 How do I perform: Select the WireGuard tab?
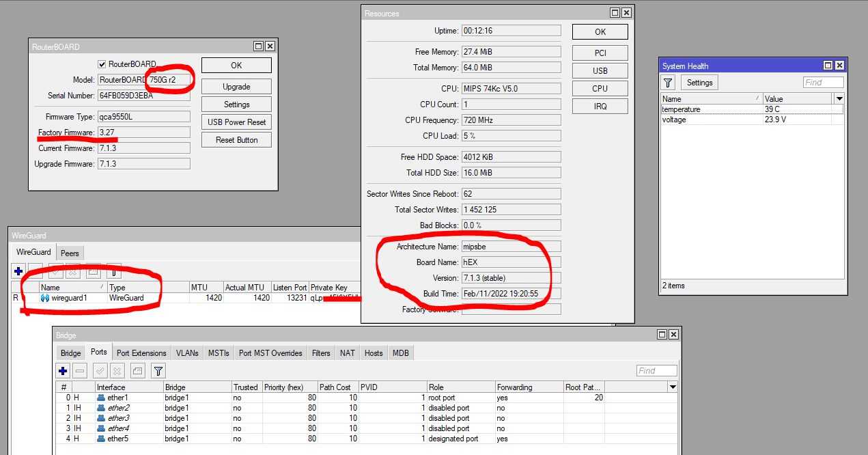tap(33, 252)
